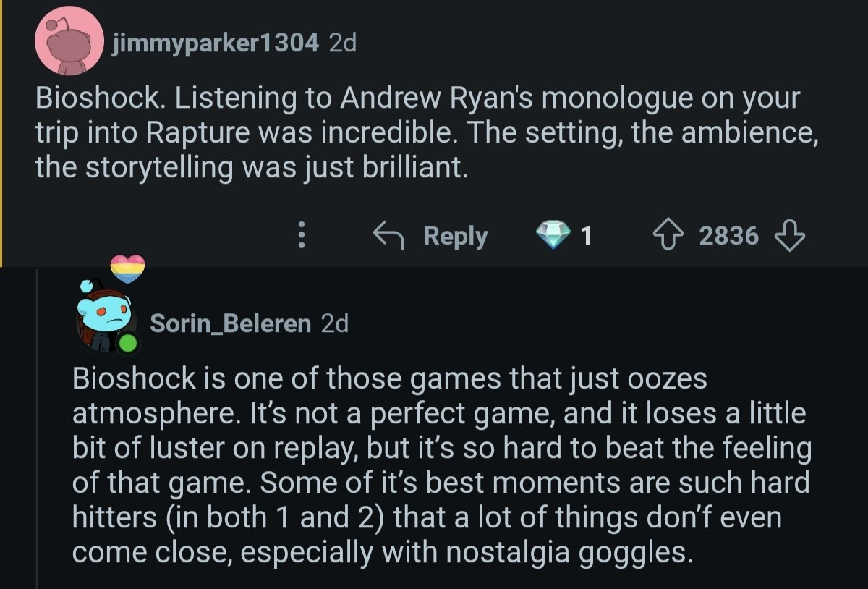The height and width of the screenshot is (589, 868).
Task: Click the yellow highlight bar at left edge
Action: pos(1,130)
